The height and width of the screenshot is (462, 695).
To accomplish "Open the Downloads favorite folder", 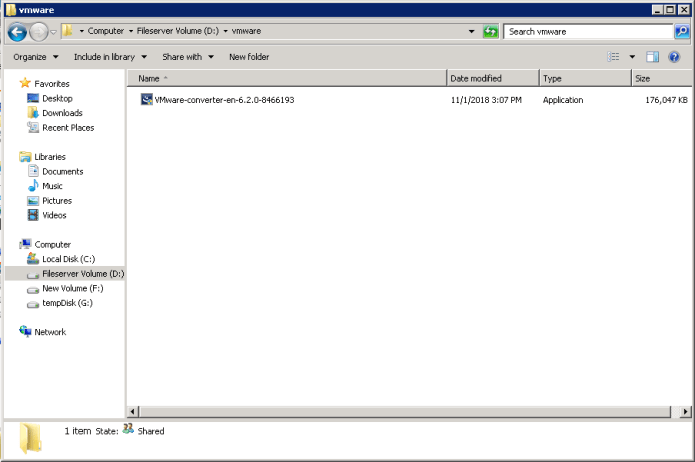I will [x=62, y=113].
